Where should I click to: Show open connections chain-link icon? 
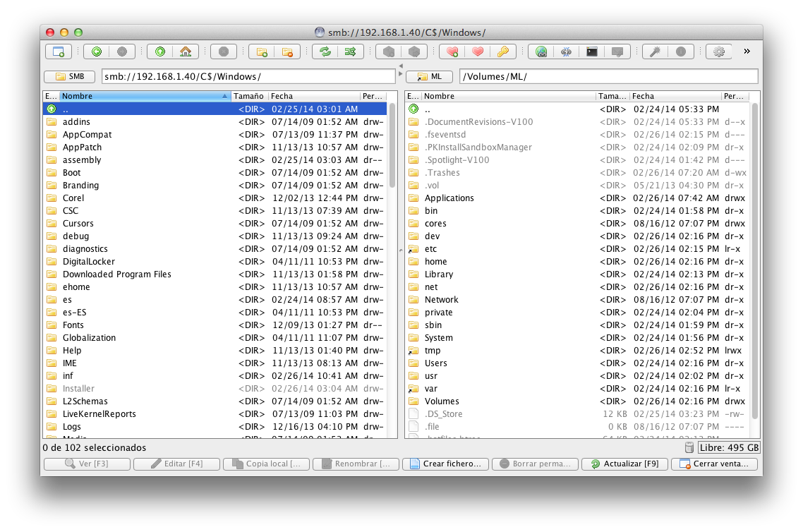pyautogui.click(x=567, y=52)
